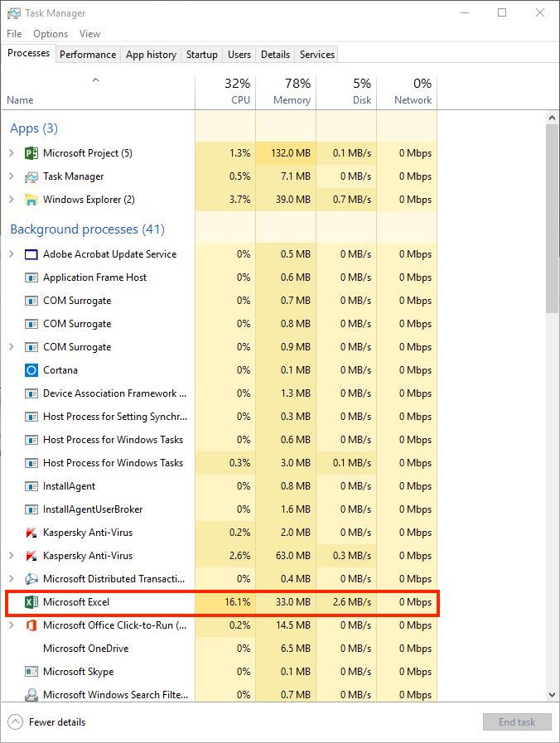Click the scrollbar down arrow
The image size is (560, 743).
(552, 695)
